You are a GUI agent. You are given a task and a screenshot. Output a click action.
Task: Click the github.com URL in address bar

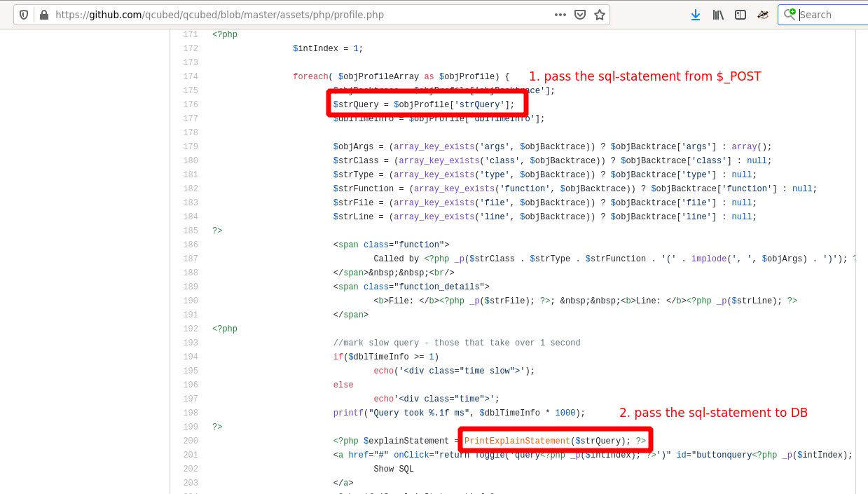point(219,15)
